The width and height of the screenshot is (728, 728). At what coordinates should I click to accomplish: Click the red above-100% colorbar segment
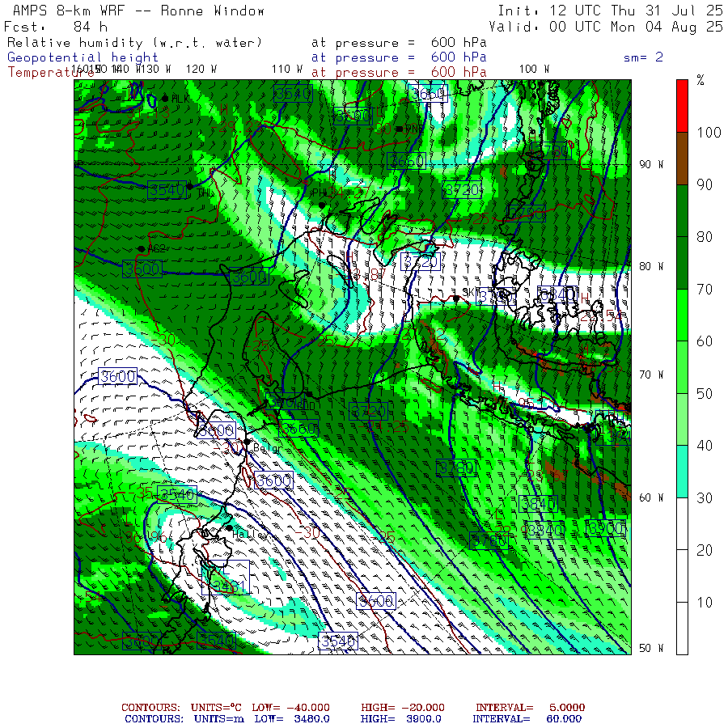(682, 106)
